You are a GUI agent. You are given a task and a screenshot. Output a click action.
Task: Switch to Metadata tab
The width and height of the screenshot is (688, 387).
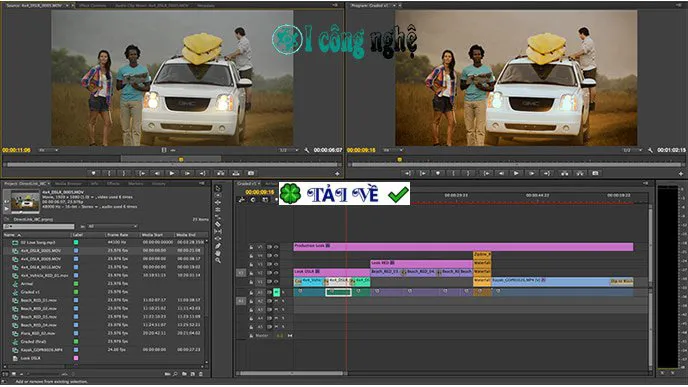[x=206, y=6]
